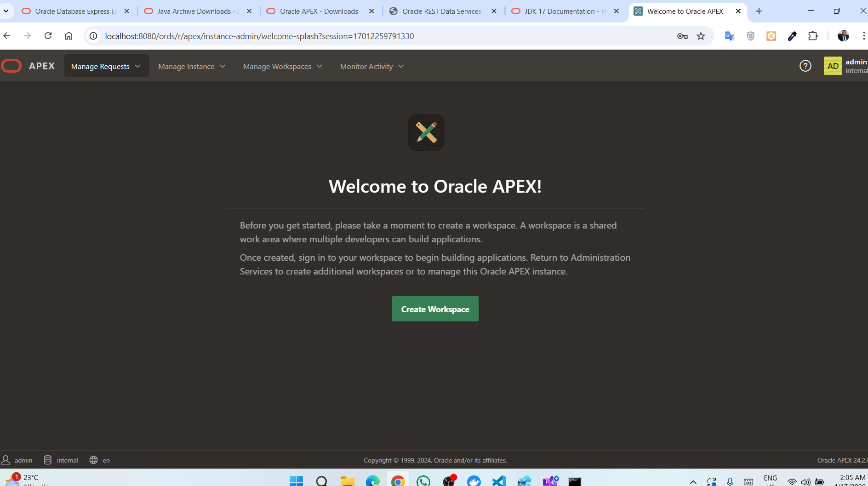Viewport: 868px width, 486px height.
Task: Close the Java Archive Downloads tab
Action: pyautogui.click(x=249, y=11)
